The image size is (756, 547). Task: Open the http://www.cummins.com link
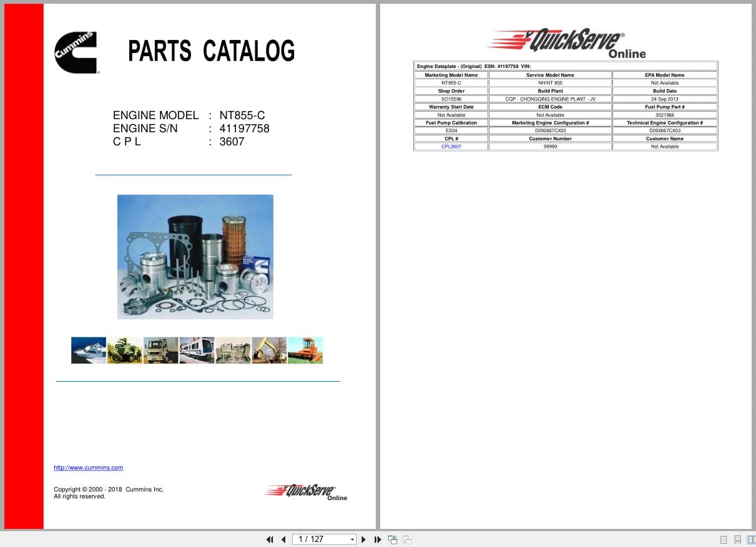88,468
